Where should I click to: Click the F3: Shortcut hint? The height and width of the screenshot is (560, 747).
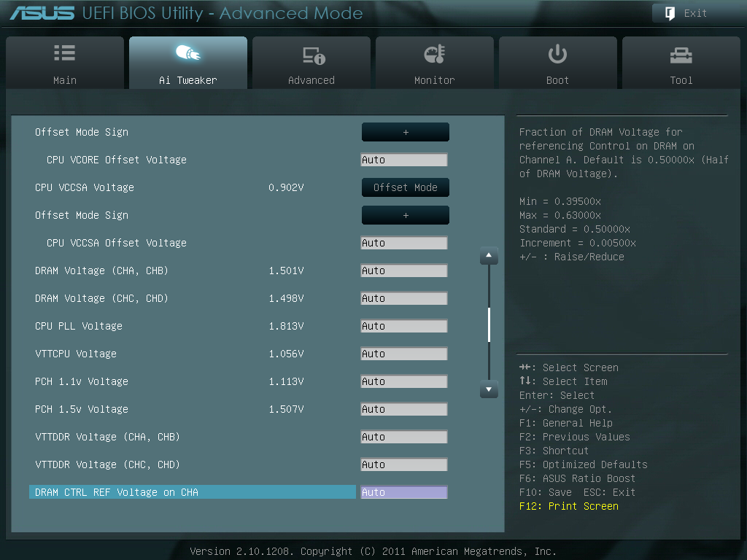554,451
